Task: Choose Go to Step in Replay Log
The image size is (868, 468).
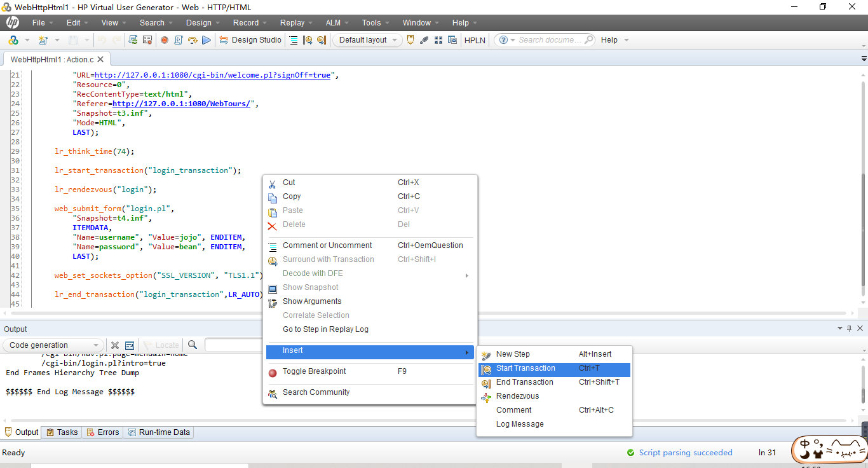Action: (x=370, y=329)
